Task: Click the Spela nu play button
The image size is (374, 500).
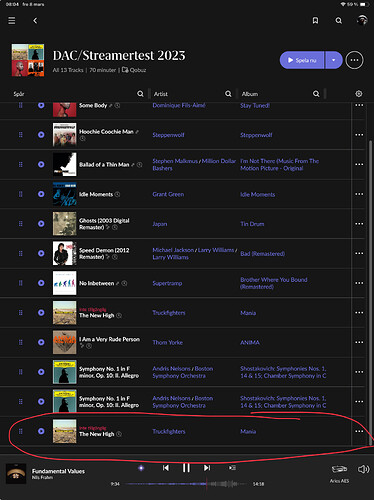Action: [302, 60]
